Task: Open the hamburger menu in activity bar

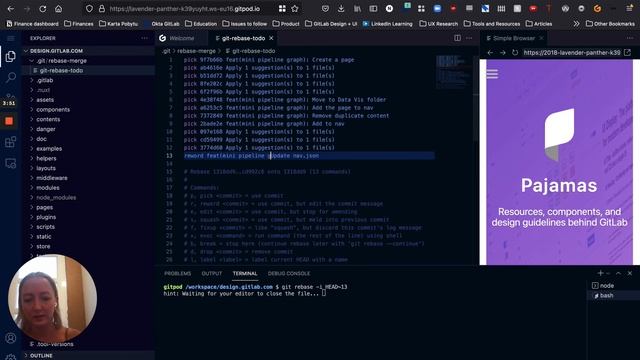Action: pyautogui.click(x=11, y=38)
